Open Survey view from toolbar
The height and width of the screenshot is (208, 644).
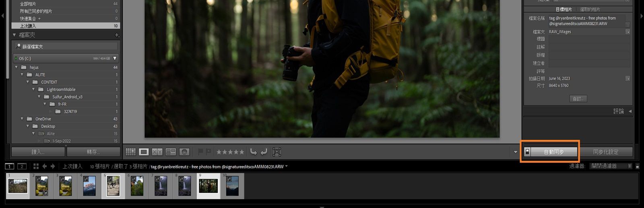click(x=171, y=152)
